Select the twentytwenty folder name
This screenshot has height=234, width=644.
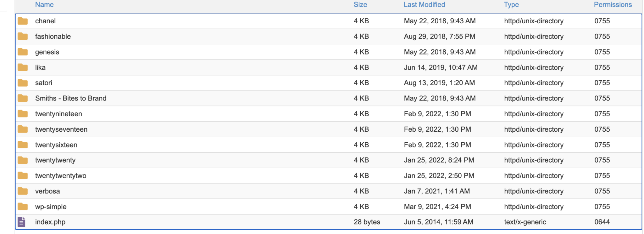[x=55, y=160]
